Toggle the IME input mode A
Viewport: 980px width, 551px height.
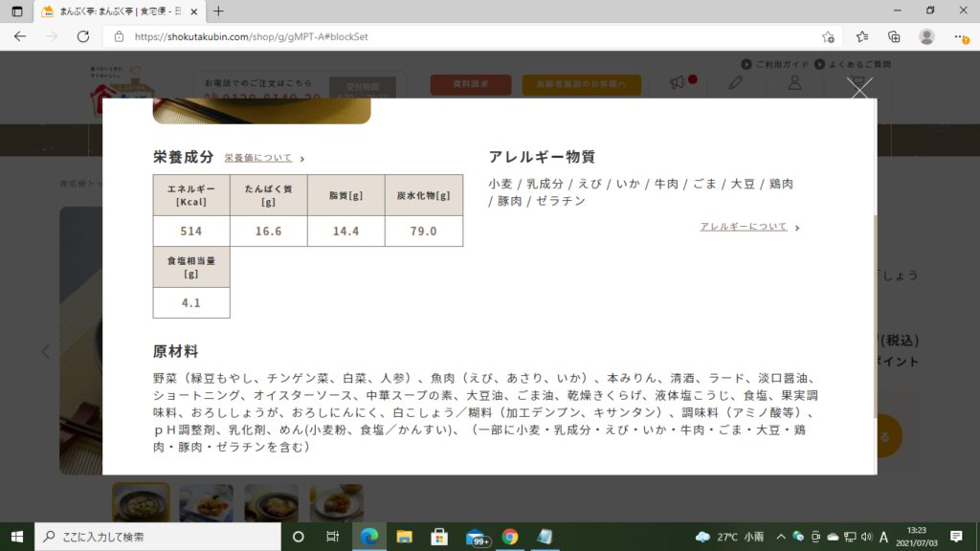(x=883, y=537)
